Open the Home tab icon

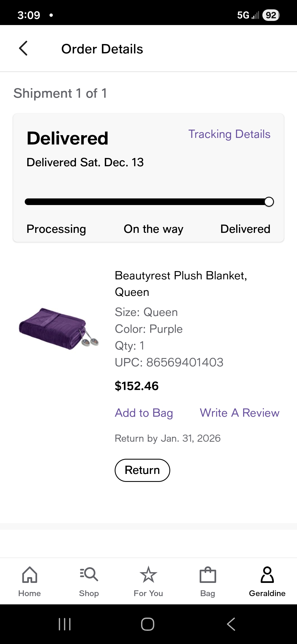coord(30,575)
